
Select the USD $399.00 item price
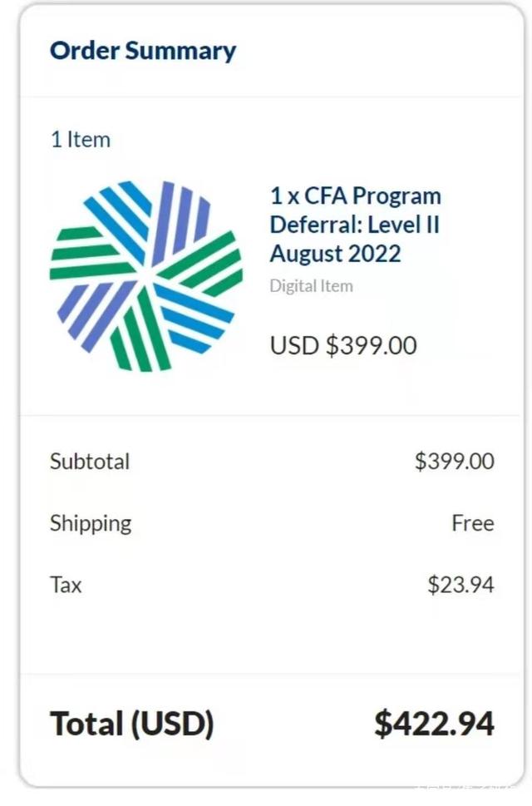point(343,345)
